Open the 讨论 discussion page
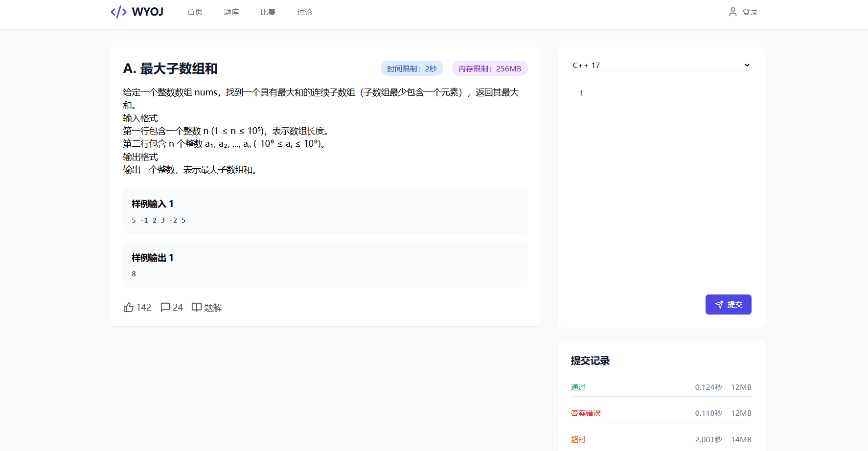This screenshot has height=451, width=868. [304, 12]
